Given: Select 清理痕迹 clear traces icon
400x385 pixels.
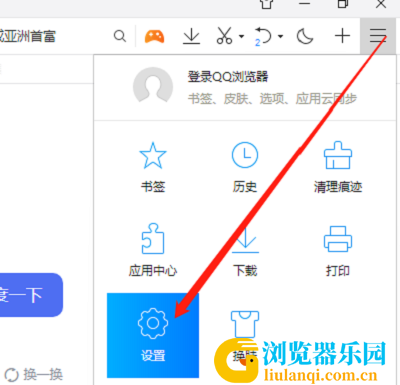Looking at the screenshot, I should click(338, 168).
